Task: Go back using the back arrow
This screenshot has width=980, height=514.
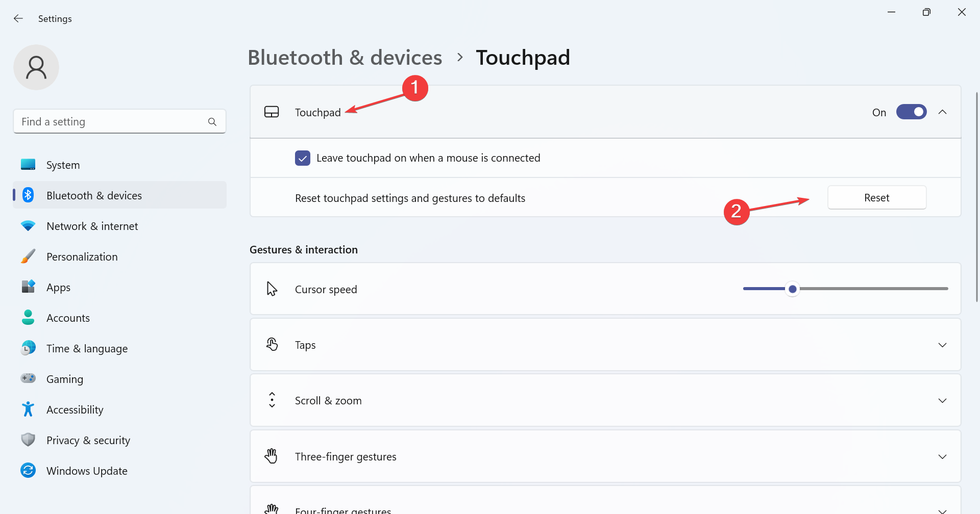Action: [x=18, y=18]
